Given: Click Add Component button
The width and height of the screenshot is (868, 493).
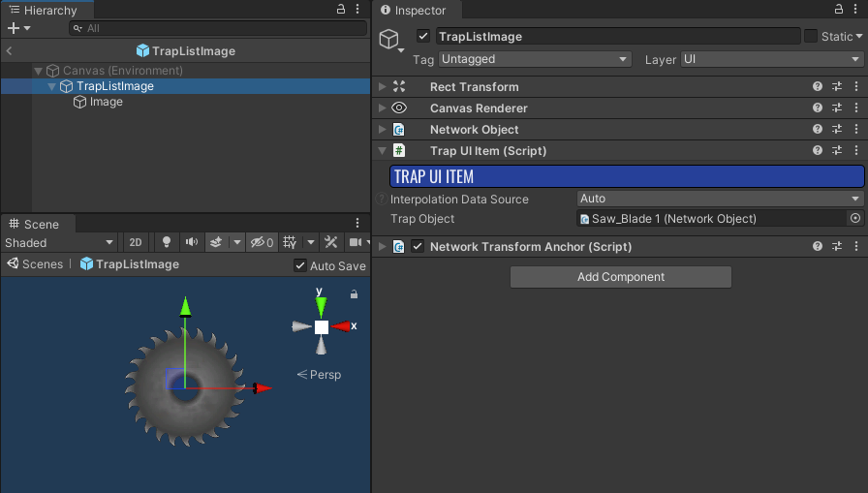Looking at the screenshot, I should [621, 277].
